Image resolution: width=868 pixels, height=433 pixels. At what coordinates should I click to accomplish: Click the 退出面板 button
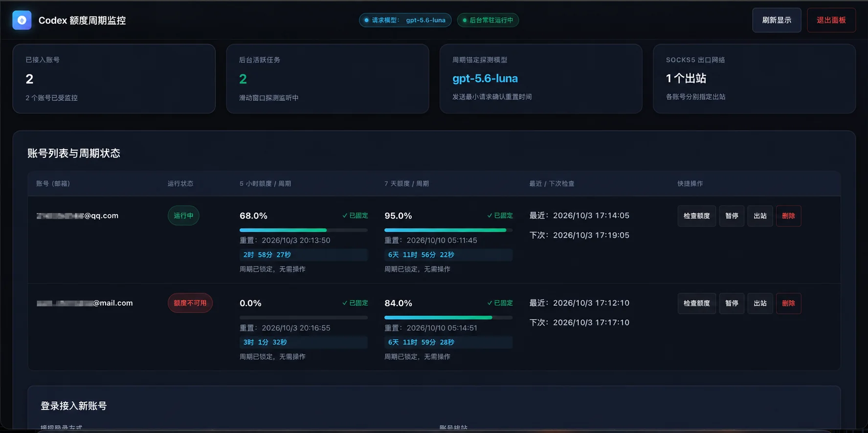point(831,20)
